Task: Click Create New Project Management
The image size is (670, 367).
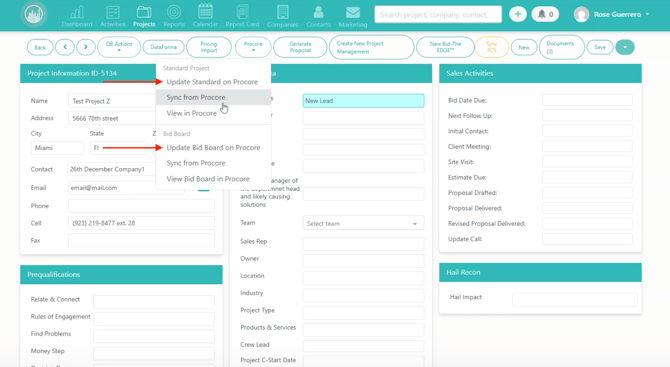Action: (x=371, y=47)
